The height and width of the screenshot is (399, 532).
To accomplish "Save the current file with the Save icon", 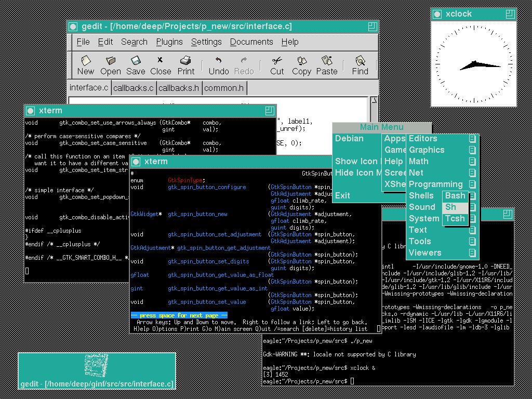I will [135, 64].
